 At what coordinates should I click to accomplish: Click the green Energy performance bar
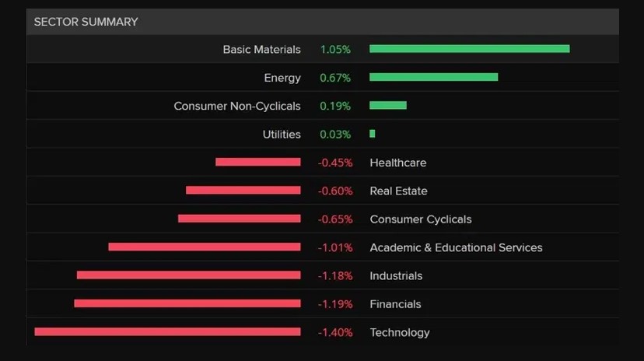coord(433,77)
